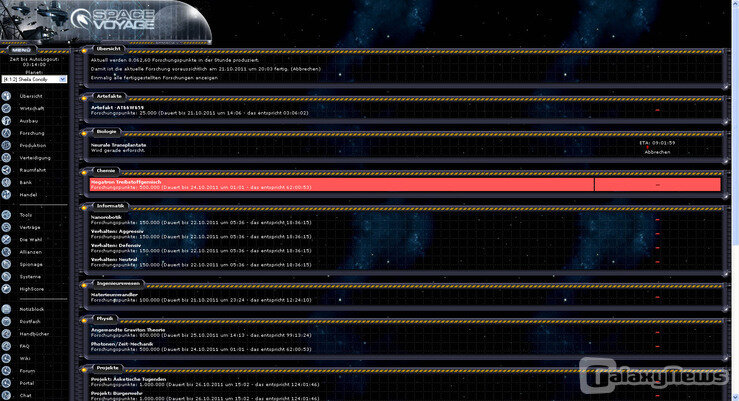Viewport: 739px width, 401px height.
Task: Click 'Einmalig alle fertiggestellten Forschungen anzeigen'
Action: [155, 78]
